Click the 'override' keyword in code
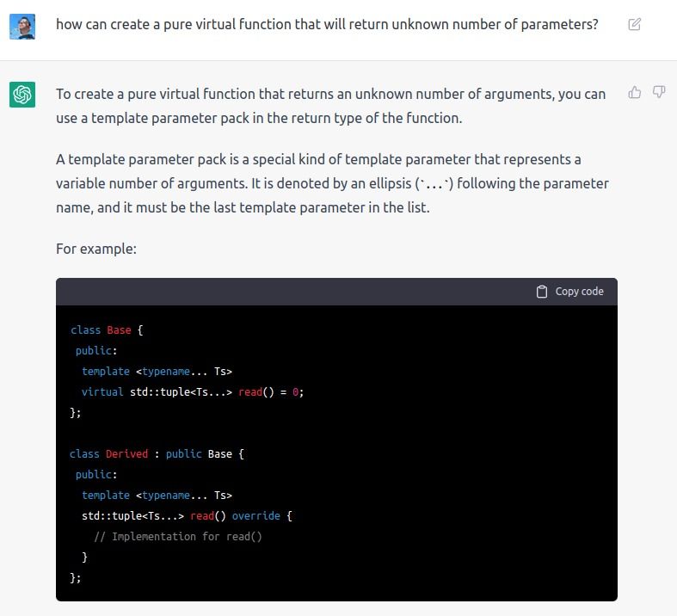Screen dimensions: 677x616 (x=256, y=516)
